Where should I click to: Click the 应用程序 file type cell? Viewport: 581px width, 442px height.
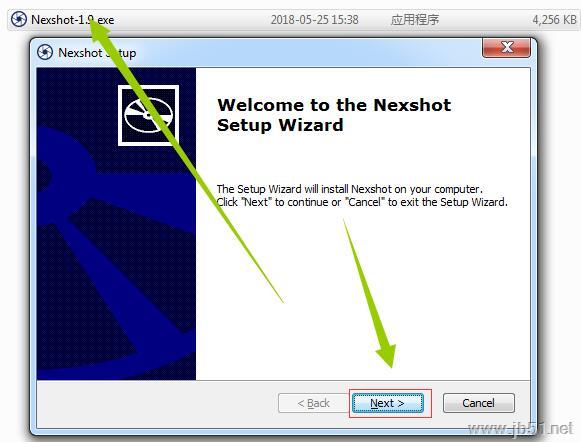(415, 20)
